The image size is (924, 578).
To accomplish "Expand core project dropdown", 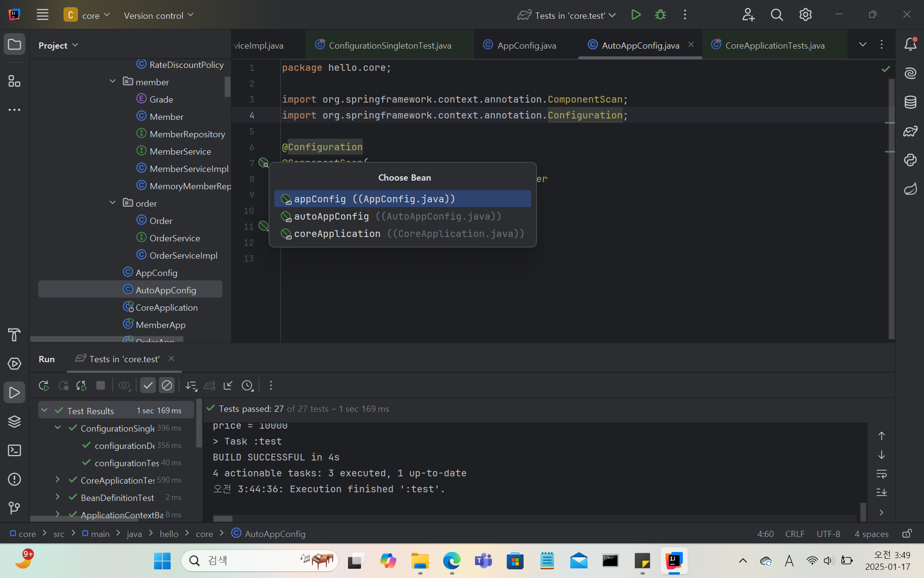I will 87,15.
